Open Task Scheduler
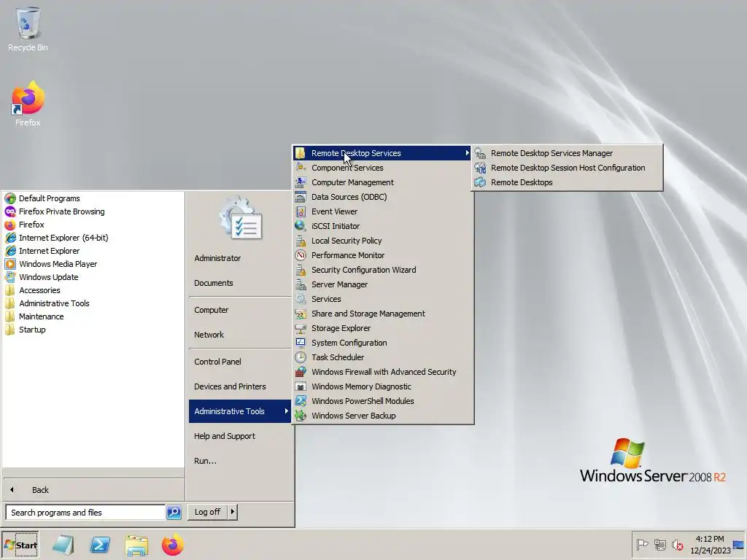The width and height of the screenshot is (747, 560). [382, 357]
